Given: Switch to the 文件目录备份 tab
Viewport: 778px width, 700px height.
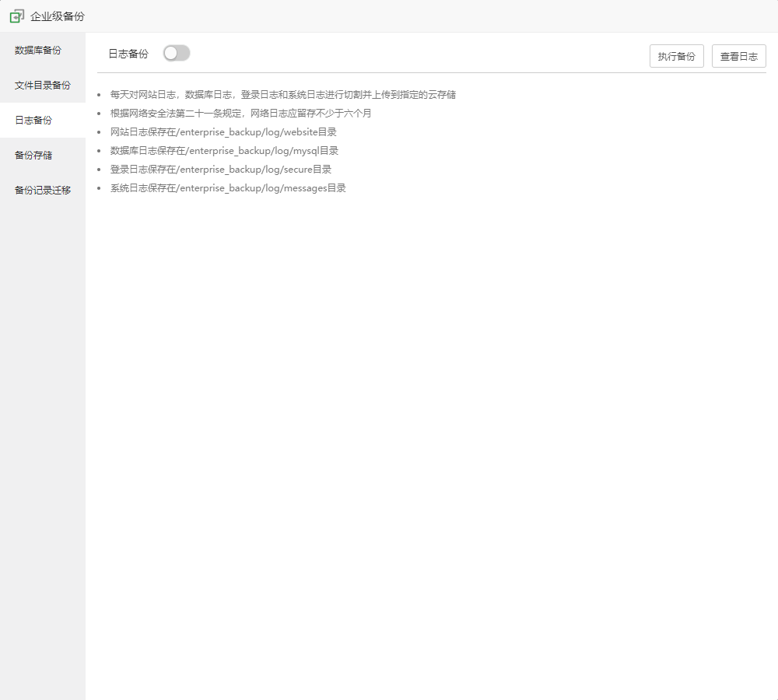Looking at the screenshot, I should (42, 86).
